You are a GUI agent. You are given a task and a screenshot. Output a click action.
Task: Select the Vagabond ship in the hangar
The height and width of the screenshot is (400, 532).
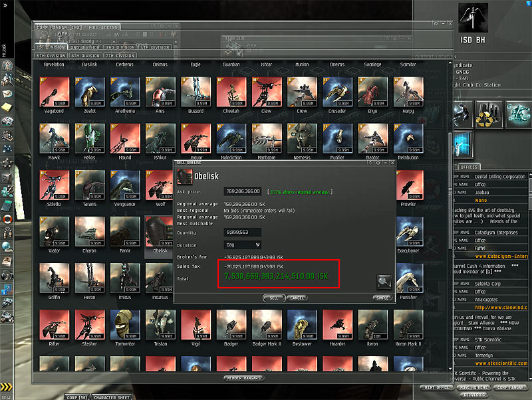(55, 92)
